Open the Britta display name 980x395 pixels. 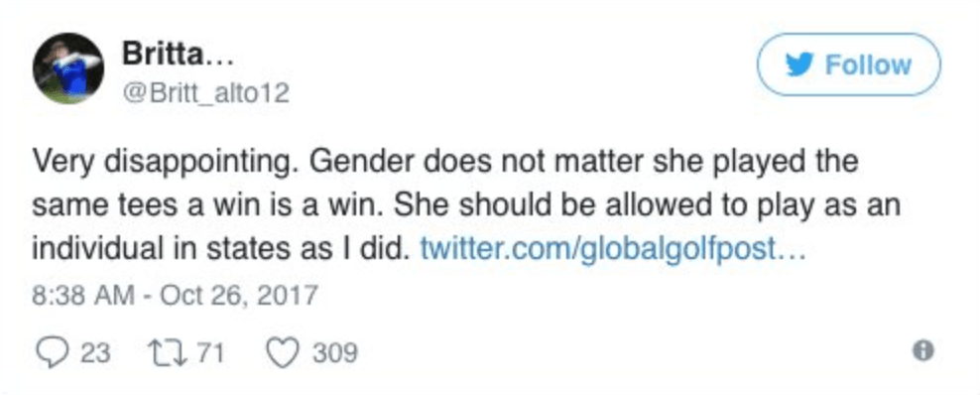pyautogui.click(x=179, y=55)
